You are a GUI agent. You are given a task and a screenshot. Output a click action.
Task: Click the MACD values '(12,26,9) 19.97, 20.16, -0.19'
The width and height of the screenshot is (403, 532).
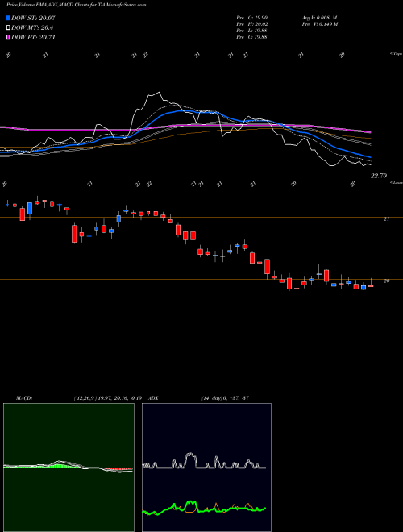coord(107,398)
